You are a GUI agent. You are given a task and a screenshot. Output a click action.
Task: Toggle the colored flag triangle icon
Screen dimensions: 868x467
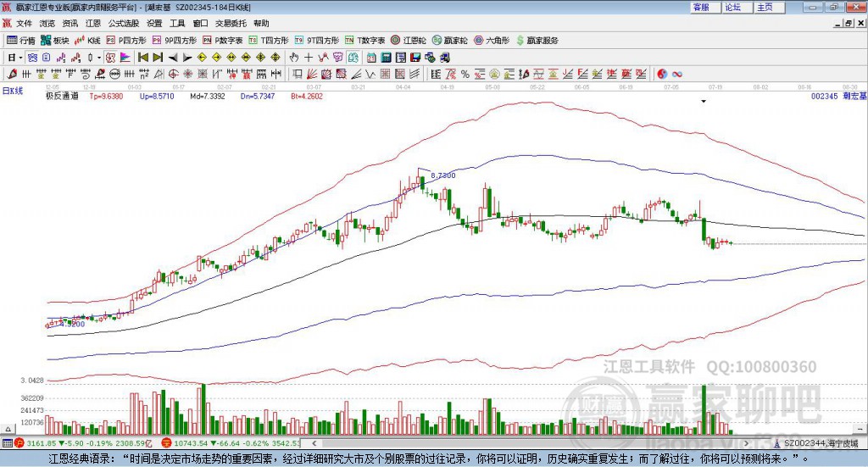125,58
